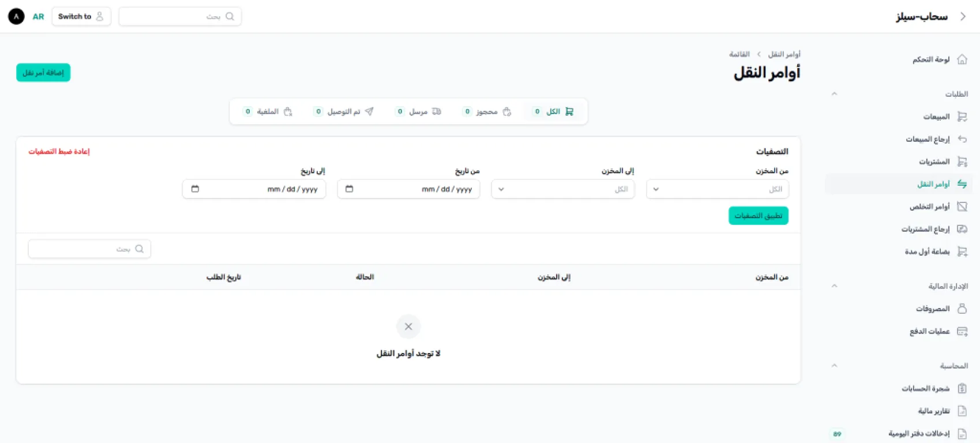Select the تم التوصيل status tab
Image resolution: width=980 pixels, height=443 pixels.
(x=343, y=111)
